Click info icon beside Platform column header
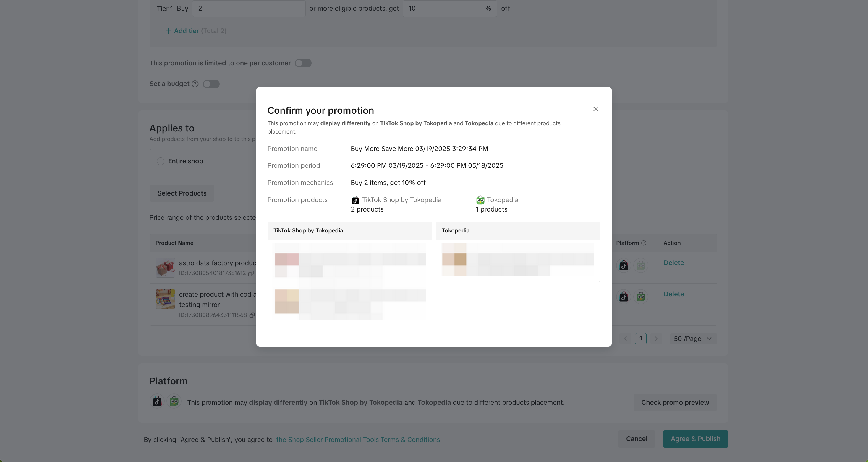Screen dimensions: 868x462 [x=644, y=243]
